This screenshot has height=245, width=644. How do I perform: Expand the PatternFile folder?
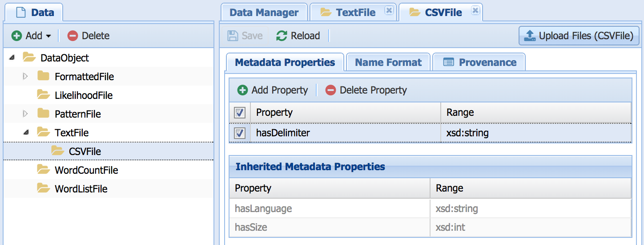pyautogui.click(x=25, y=114)
